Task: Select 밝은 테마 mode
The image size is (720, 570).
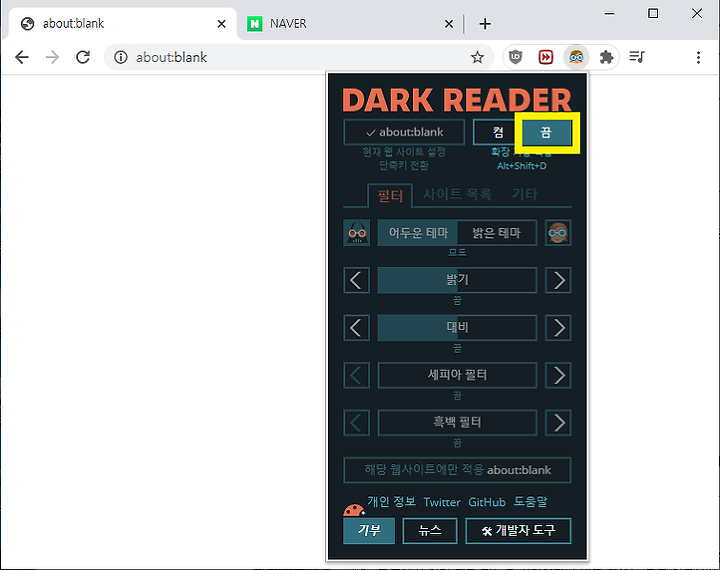Action: [497, 233]
